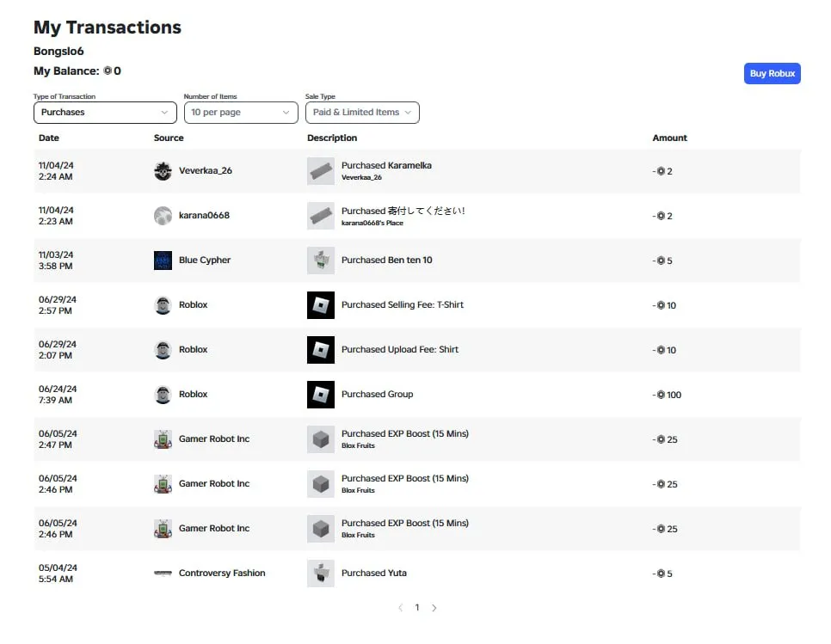Viewport: 831px width, 644px height.
Task: Open Veverkaa_26 source link
Action: pos(206,170)
